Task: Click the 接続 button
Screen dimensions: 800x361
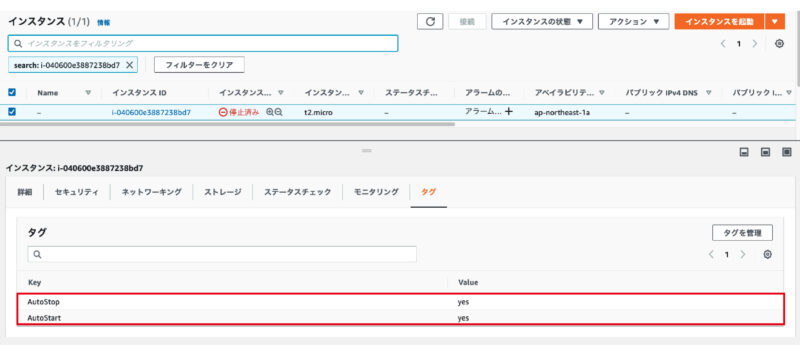Action: 467,21
